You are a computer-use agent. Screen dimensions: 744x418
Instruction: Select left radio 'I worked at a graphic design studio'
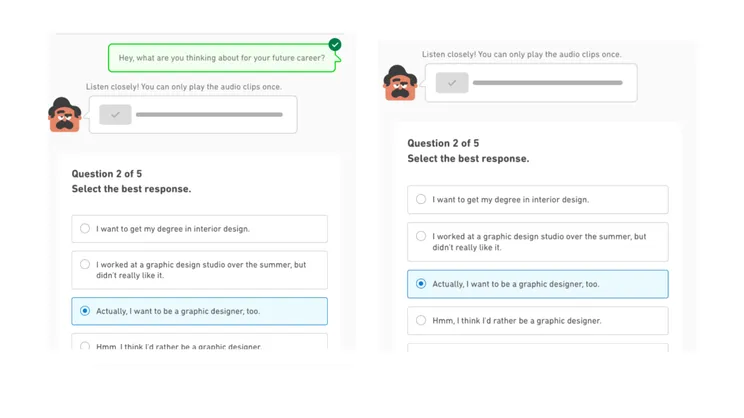point(85,264)
